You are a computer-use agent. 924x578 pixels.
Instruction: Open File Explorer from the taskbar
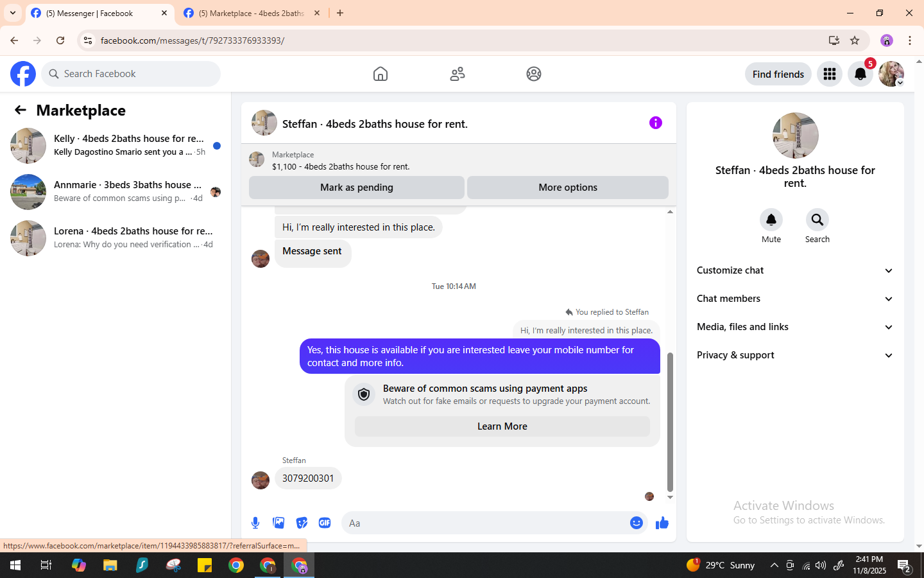point(110,565)
